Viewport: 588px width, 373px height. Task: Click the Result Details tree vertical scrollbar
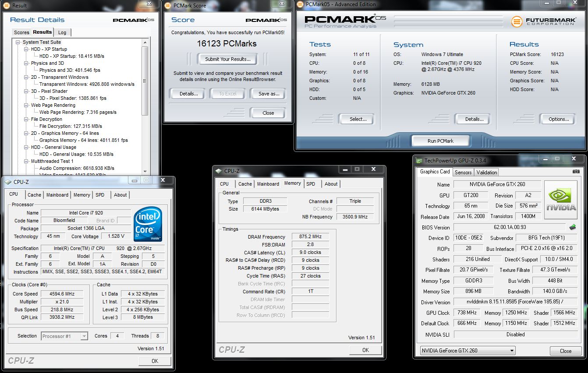point(145,107)
